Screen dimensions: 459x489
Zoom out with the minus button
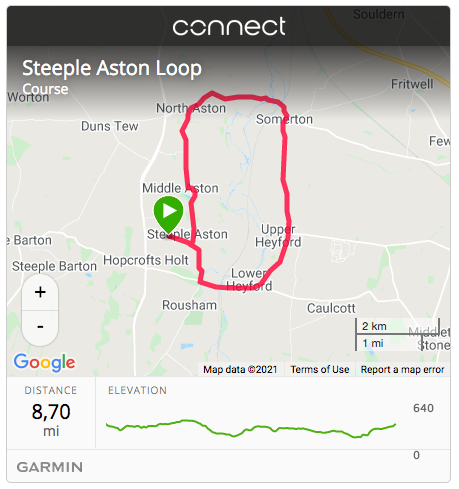pos(40,327)
